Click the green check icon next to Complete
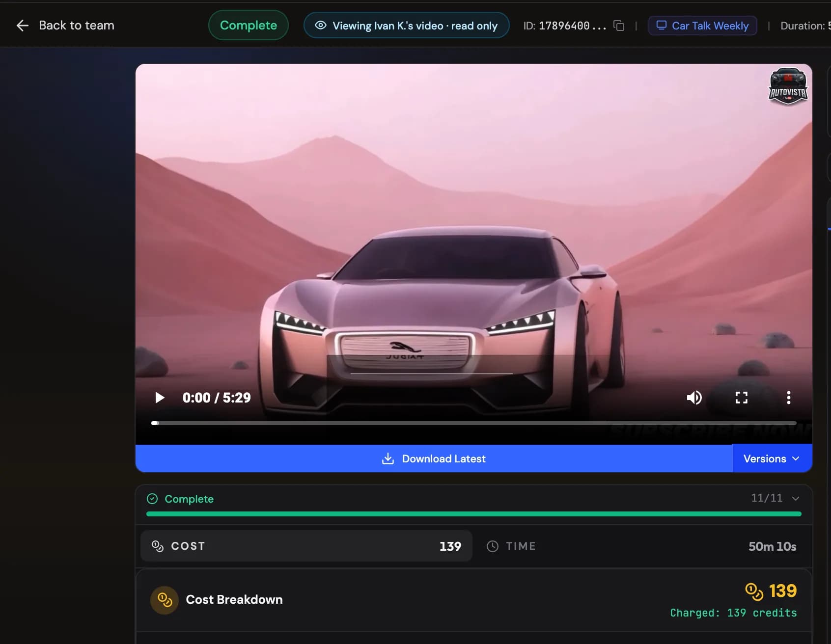The image size is (831, 644). (152, 499)
